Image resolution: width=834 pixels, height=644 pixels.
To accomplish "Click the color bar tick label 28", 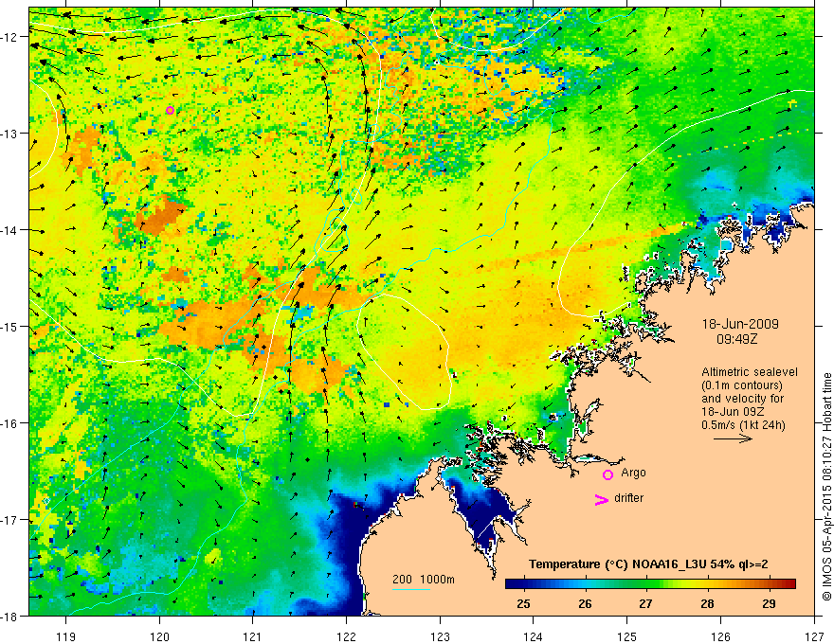I will pyautogui.click(x=707, y=603).
